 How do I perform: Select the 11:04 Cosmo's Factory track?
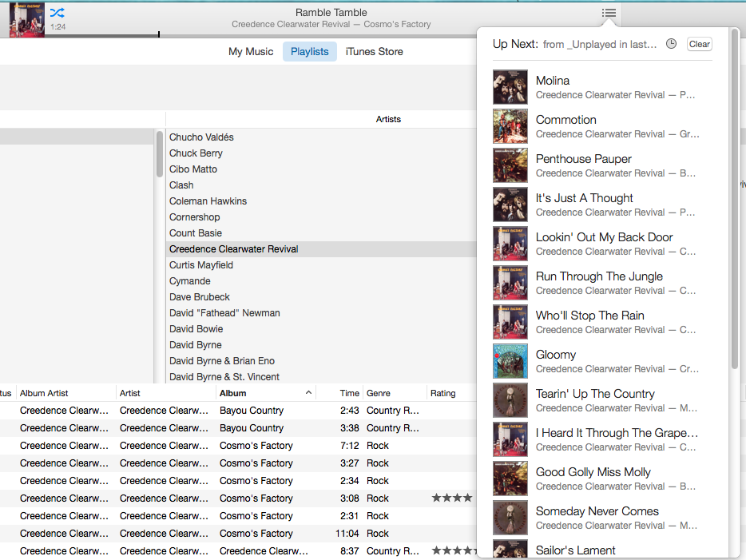pos(238,534)
